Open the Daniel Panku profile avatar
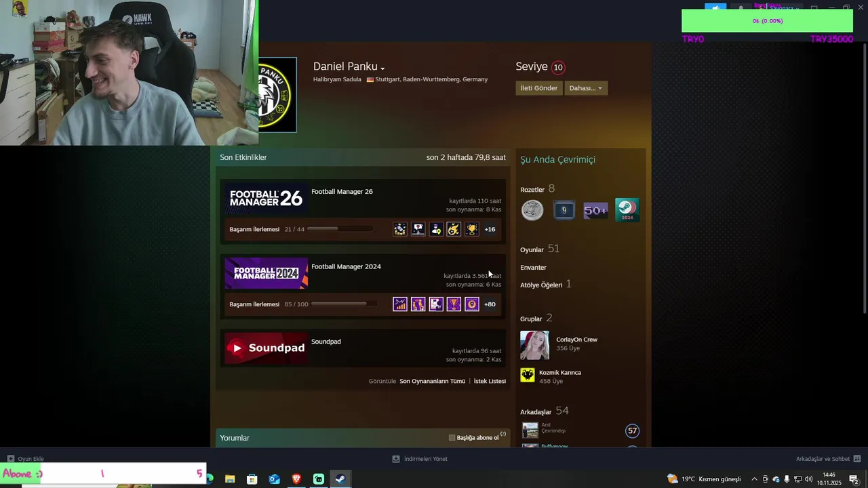 pyautogui.click(x=277, y=94)
